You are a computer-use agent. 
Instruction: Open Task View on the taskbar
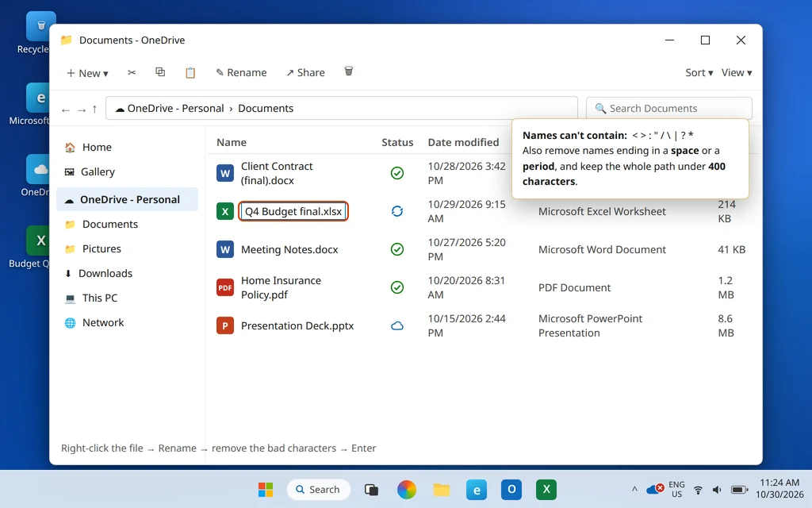click(371, 489)
